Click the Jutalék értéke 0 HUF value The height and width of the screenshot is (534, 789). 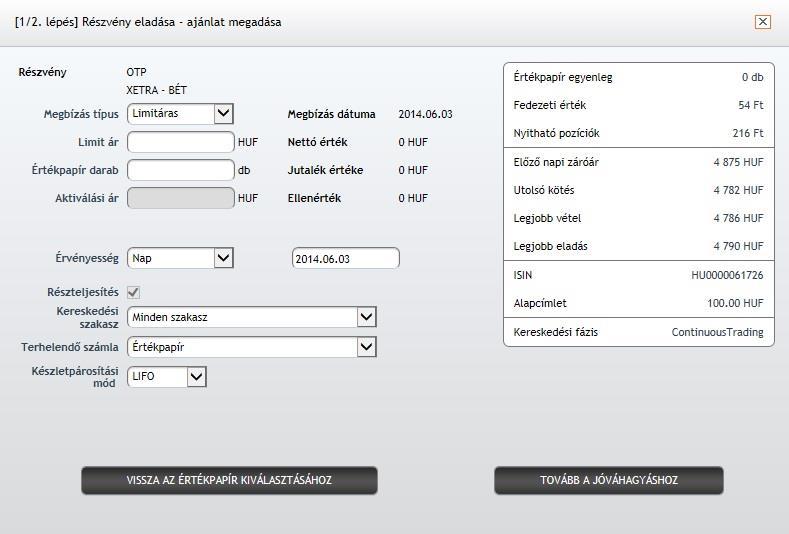(413, 170)
